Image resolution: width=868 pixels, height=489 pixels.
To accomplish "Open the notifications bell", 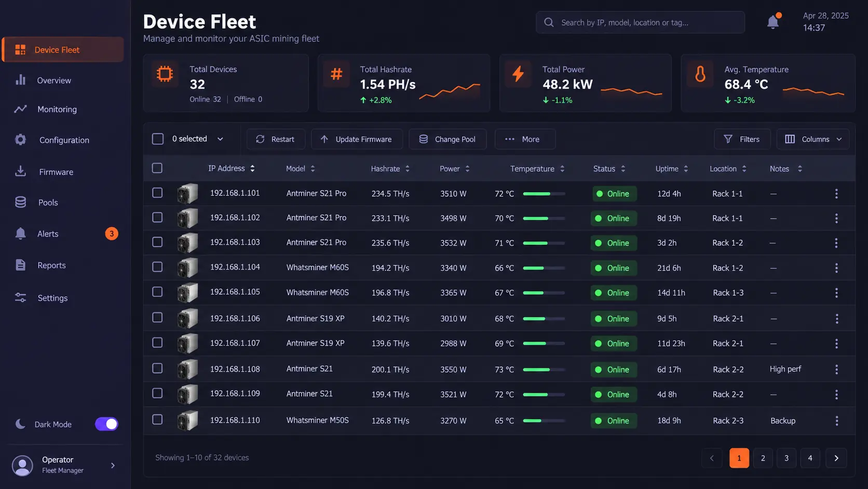I will coord(773,22).
